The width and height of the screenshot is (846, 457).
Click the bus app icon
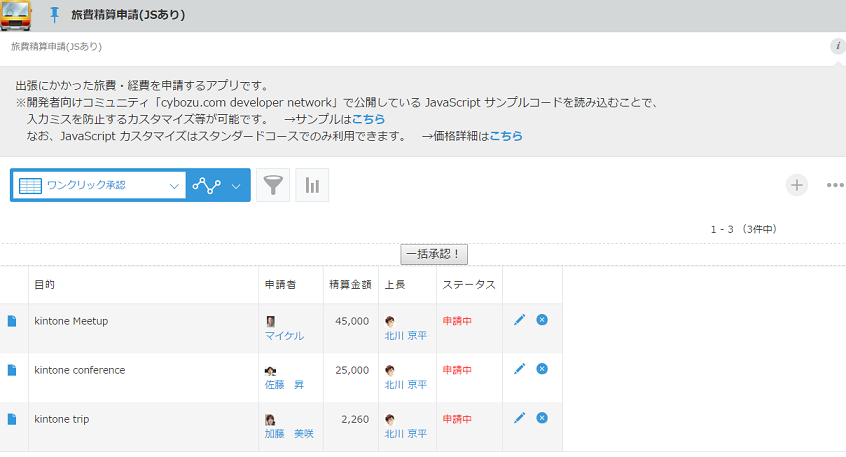(x=16, y=15)
